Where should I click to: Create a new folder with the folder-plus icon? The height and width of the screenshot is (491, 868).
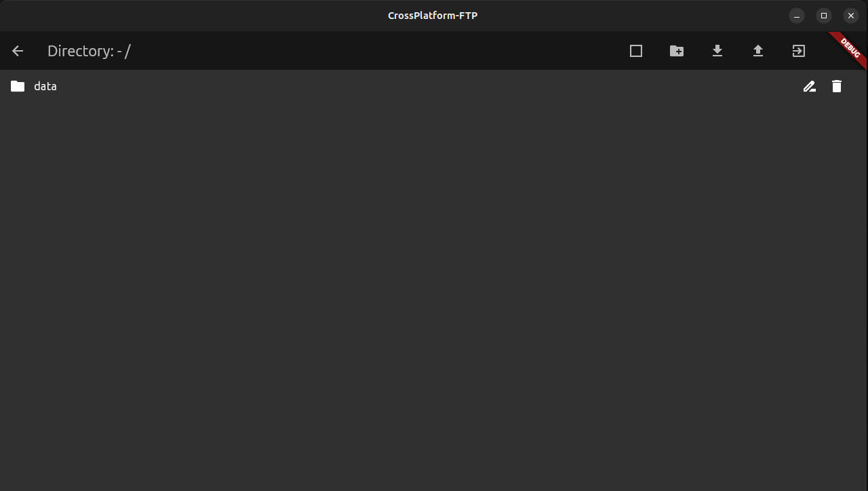[x=677, y=51]
